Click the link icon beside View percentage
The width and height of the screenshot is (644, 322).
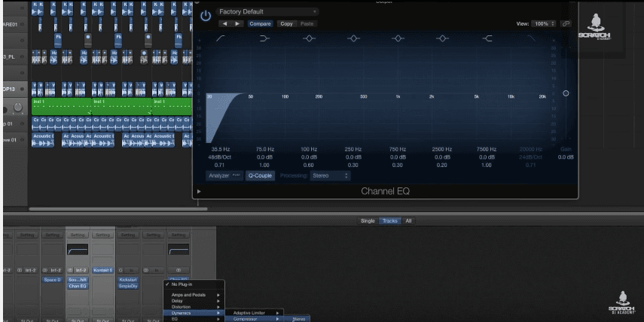566,24
